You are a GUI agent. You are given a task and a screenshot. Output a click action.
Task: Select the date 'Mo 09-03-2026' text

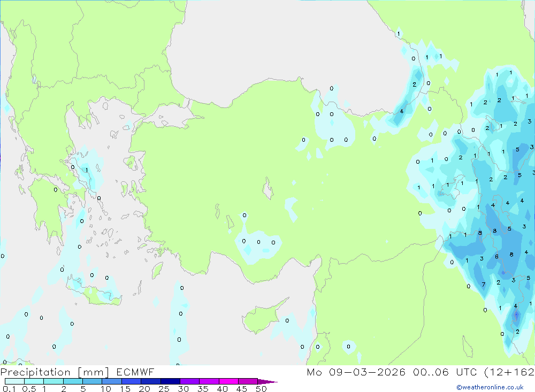[356, 372]
